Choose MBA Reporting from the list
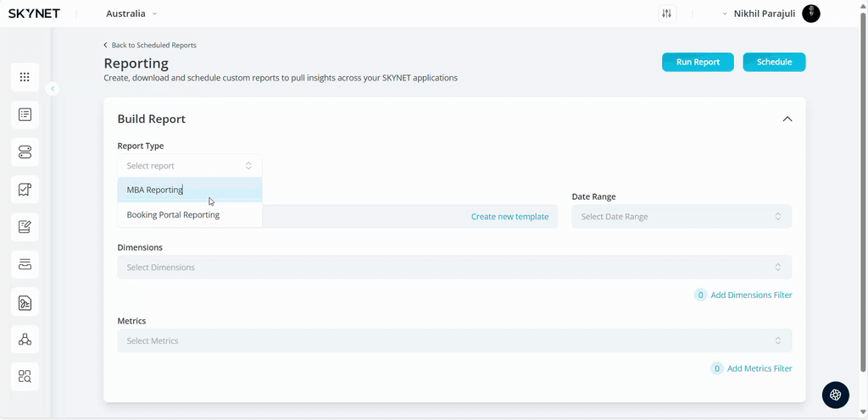The width and height of the screenshot is (868, 420). point(155,190)
